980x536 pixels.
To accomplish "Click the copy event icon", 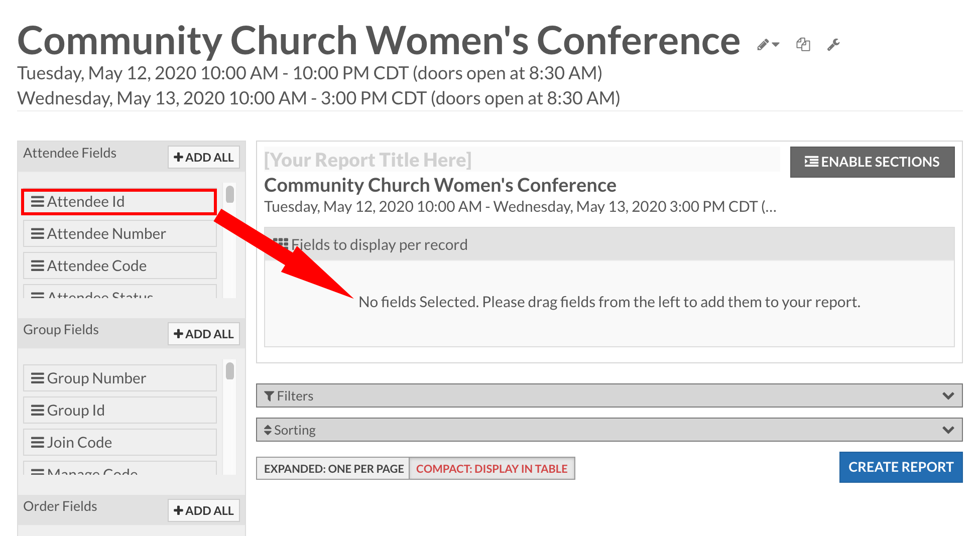I will coord(803,45).
